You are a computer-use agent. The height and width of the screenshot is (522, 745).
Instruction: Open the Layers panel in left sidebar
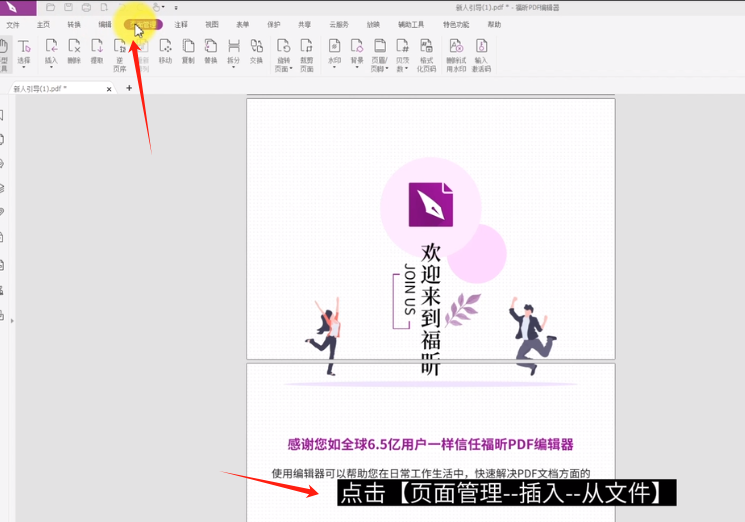2,188
